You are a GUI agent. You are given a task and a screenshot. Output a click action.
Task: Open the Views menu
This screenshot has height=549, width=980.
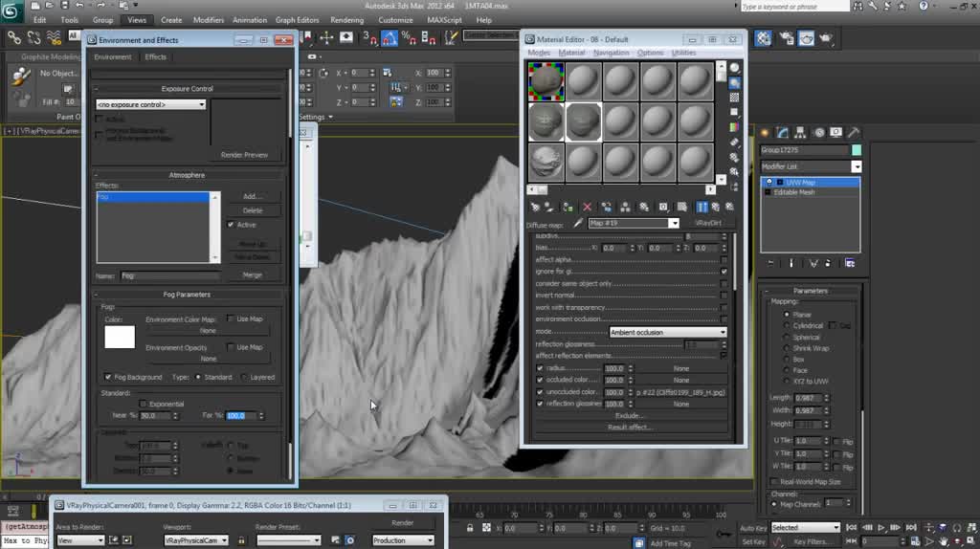point(137,20)
